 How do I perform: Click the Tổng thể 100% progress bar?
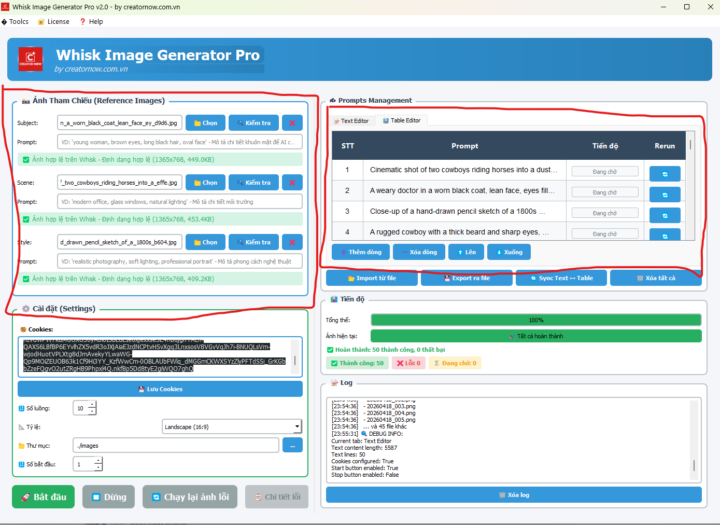click(536, 320)
